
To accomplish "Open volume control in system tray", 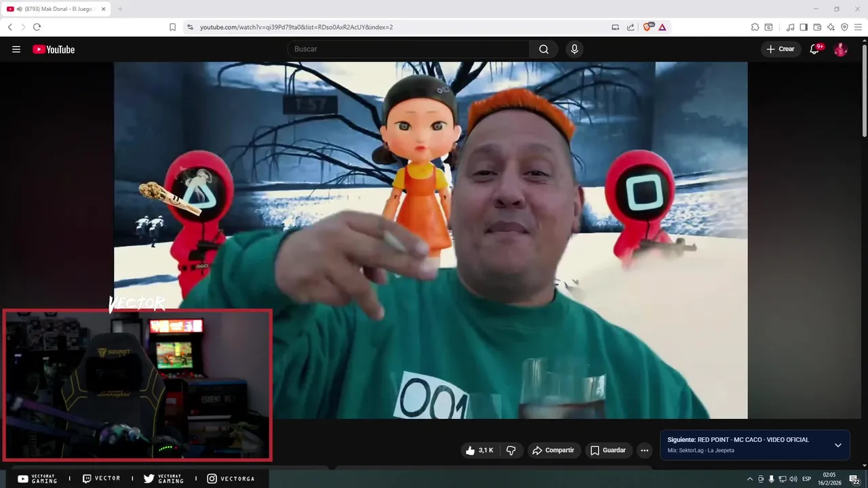I will pos(793,479).
